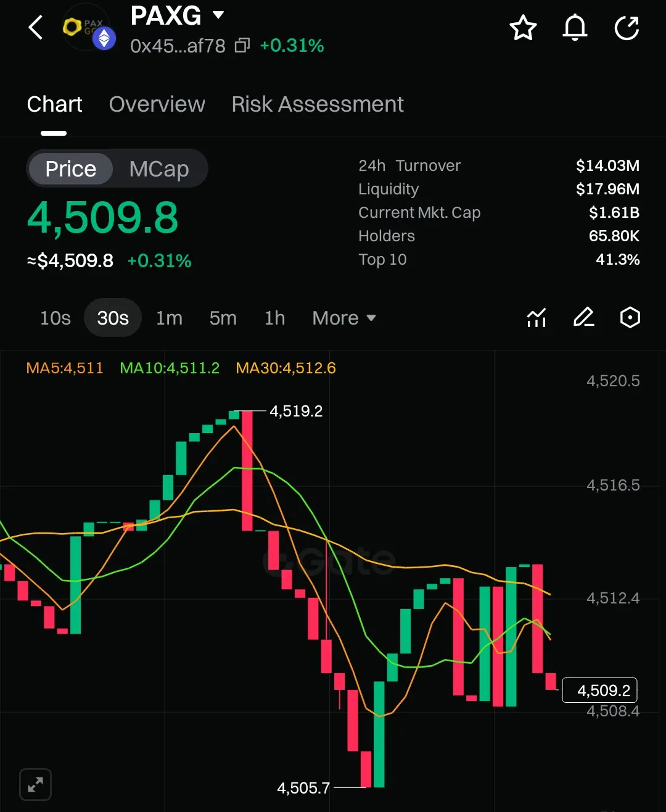Share the PAXG chart page
666x812 pixels.
point(627,28)
